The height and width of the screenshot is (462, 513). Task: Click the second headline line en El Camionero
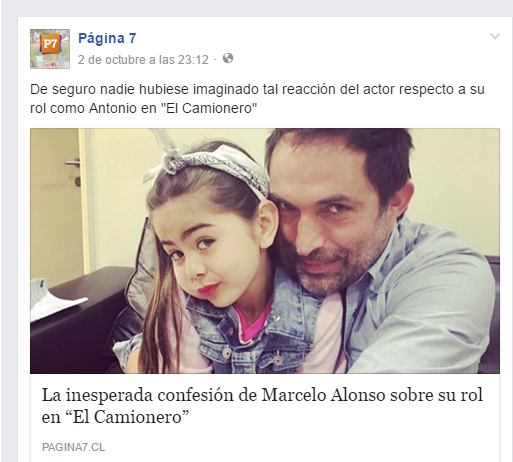point(115,417)
